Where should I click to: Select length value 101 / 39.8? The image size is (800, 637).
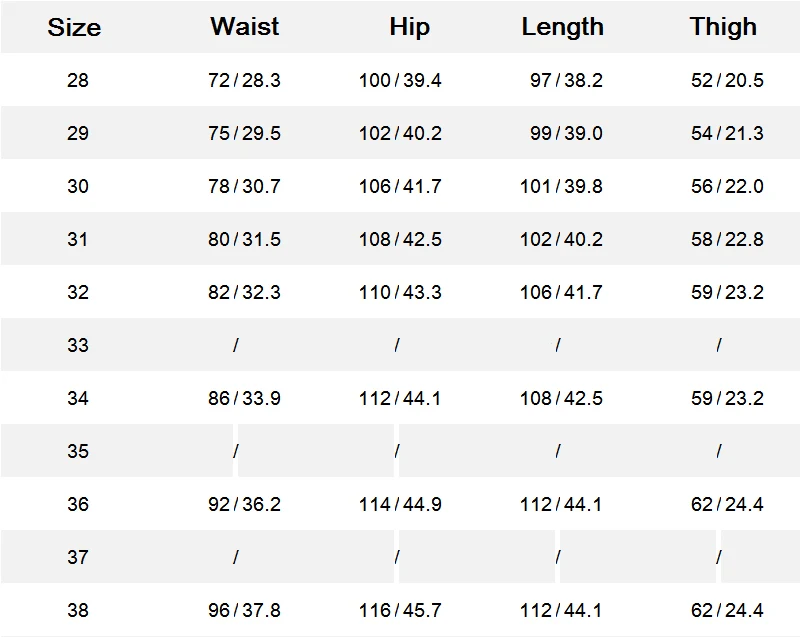coord(561,186)
